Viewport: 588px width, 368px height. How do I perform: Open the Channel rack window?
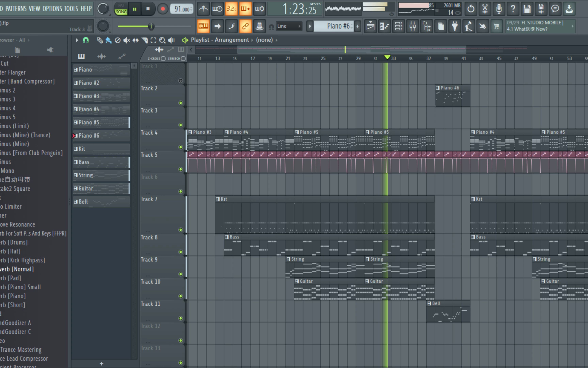pyautogui.click(x=398, y=26)
